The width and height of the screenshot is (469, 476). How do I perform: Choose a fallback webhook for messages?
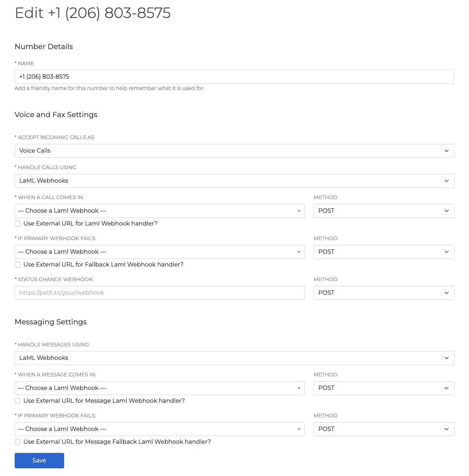point(159,429)
